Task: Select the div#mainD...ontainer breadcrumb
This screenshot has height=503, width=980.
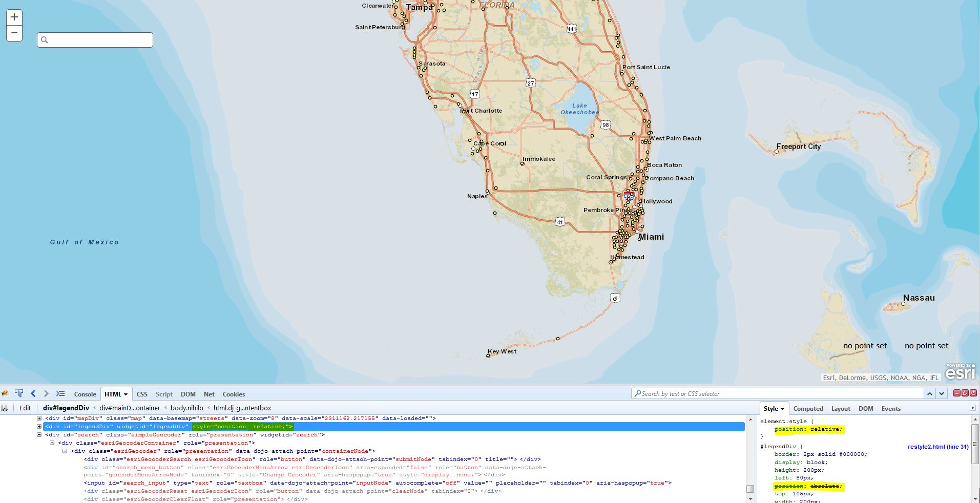Action: (130, 408)
